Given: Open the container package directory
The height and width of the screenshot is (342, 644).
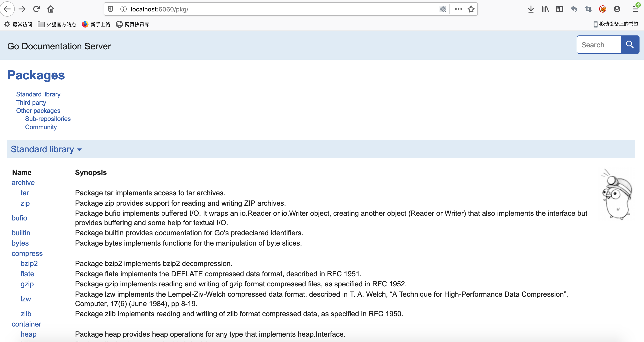Looking at the screenshot, I should click(26, 324).
